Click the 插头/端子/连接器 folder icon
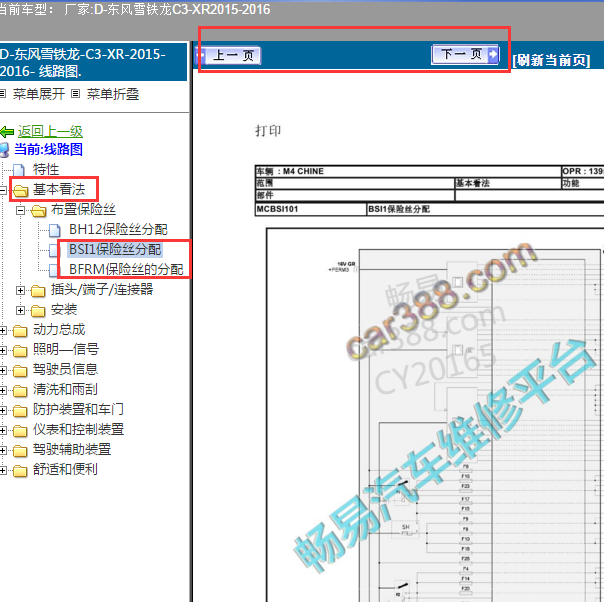604x602 pixels. point(39,290)
